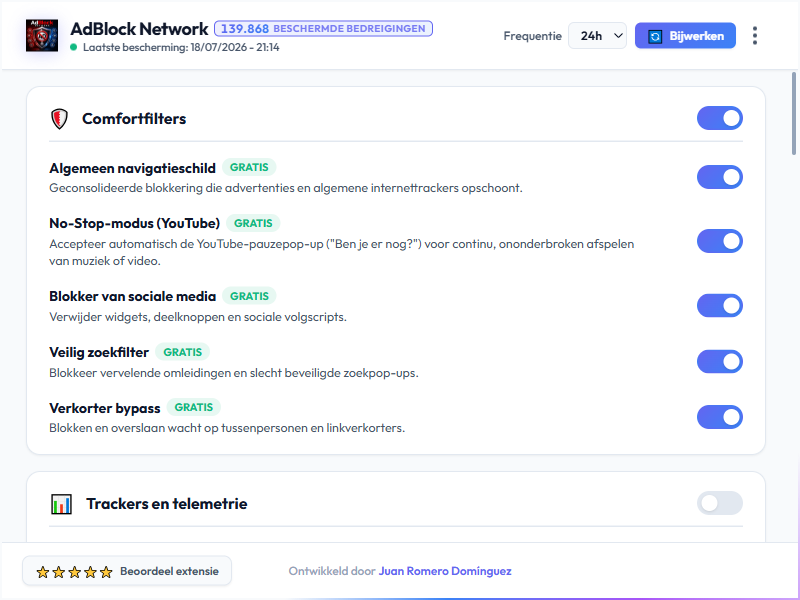
Task: Click GRATIS badge beside Blokker van sociale media
Action: [x=249, y=296]
